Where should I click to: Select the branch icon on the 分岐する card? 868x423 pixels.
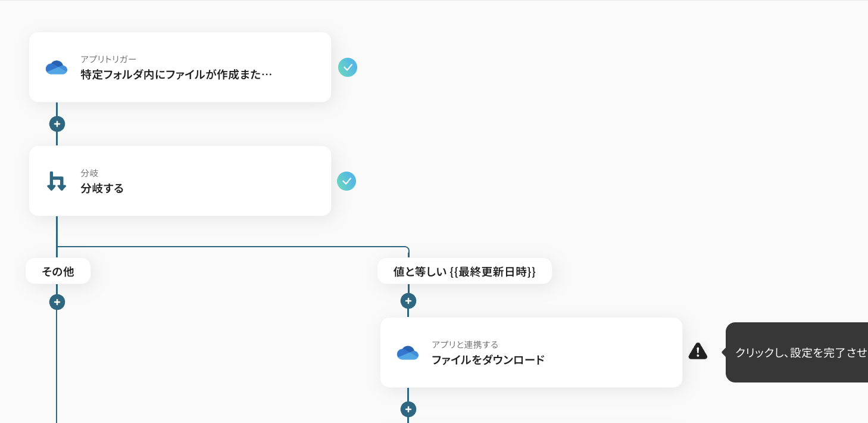pyautogui.click(x=57, y=181)
